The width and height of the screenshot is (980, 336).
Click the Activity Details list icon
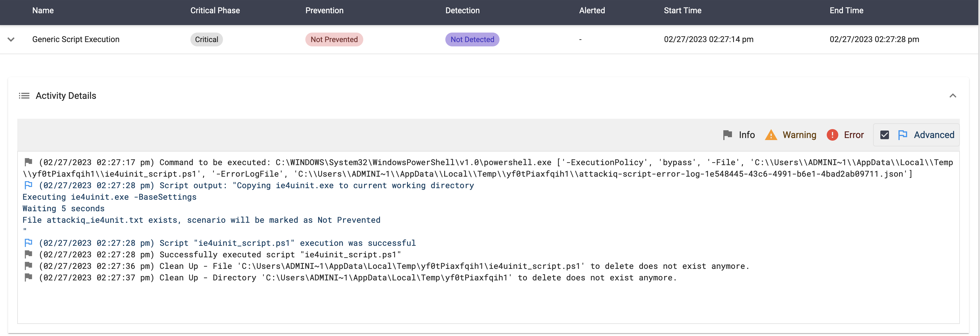tap(24, 95)
